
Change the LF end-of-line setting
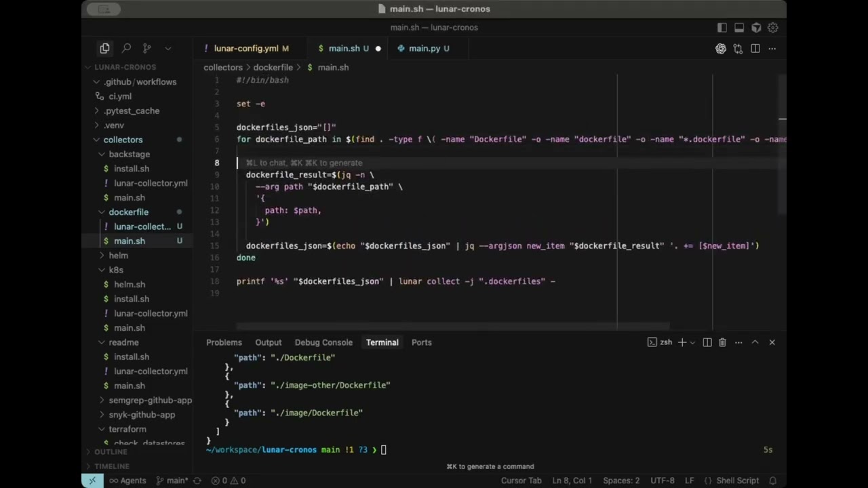pyautogui.click(x=689, y=481)
